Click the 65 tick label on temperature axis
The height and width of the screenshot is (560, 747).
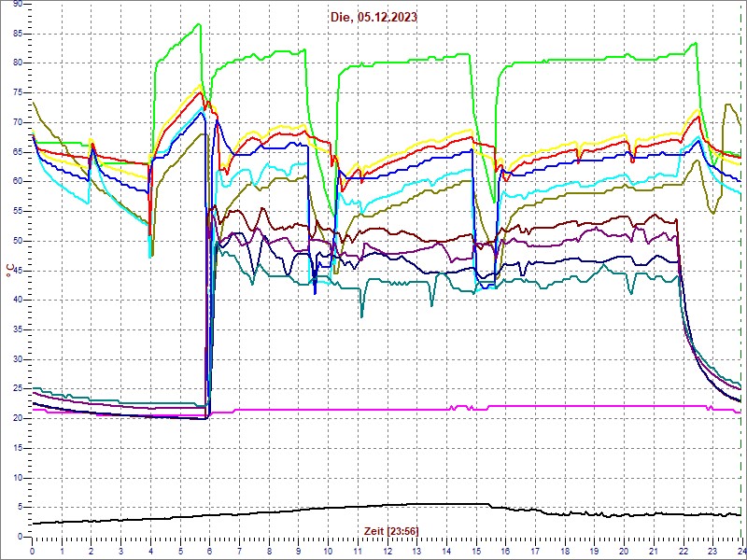[x=17, y=152]
